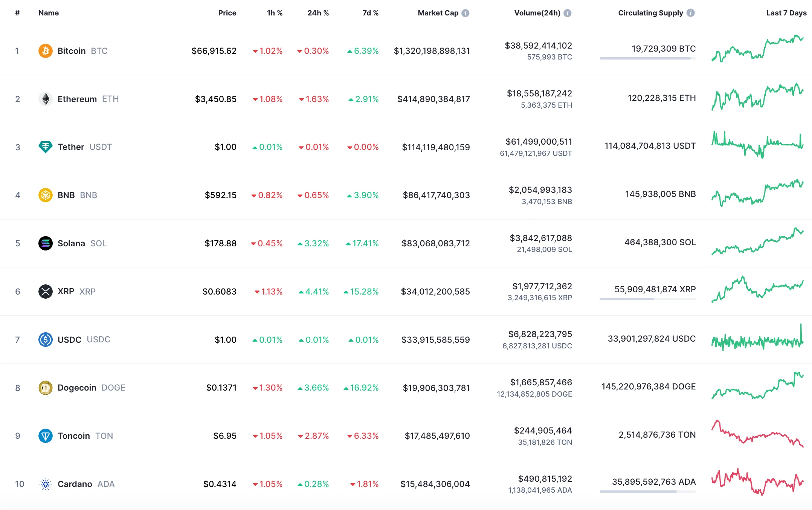Click the Circulating Supply info icon
The height and width of the screenshot is (510, 812).
690,13
